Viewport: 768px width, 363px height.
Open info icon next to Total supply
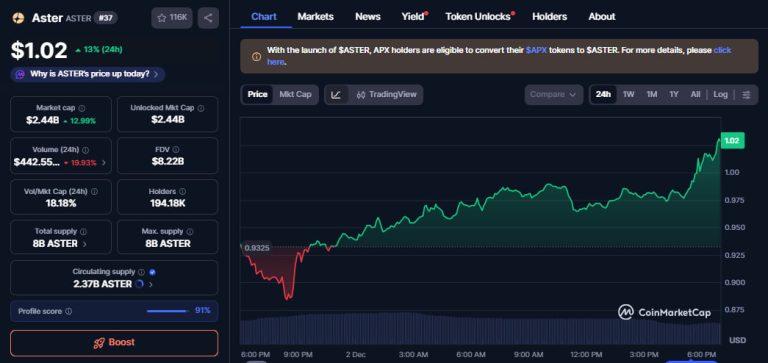[83, 231]
